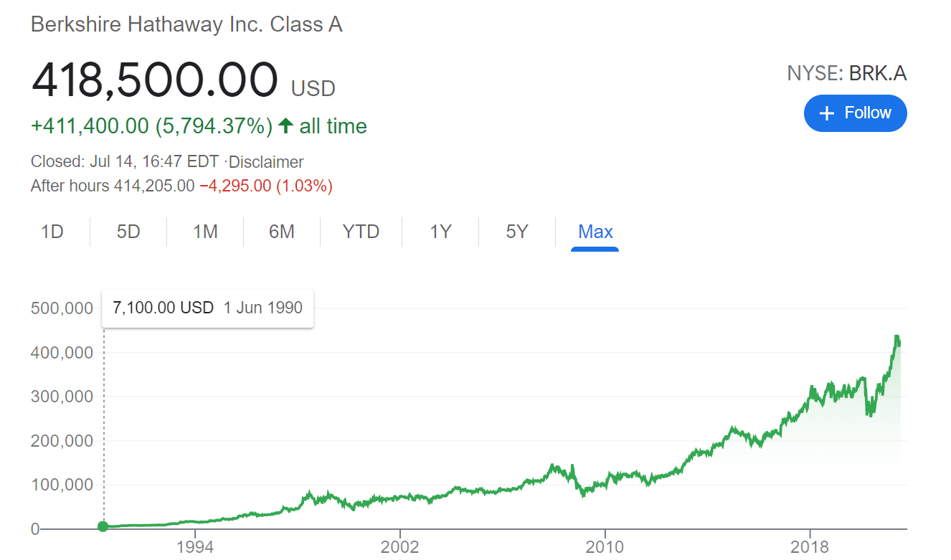
Task: Click the after hours price line
Action: (x=181, y=185)
